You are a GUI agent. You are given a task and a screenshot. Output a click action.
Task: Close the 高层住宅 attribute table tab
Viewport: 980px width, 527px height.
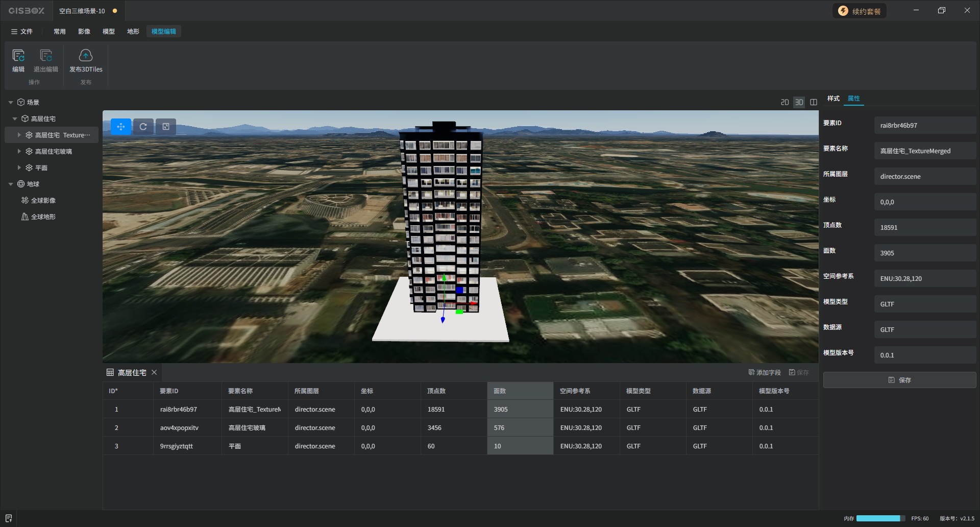click(154, 373)
